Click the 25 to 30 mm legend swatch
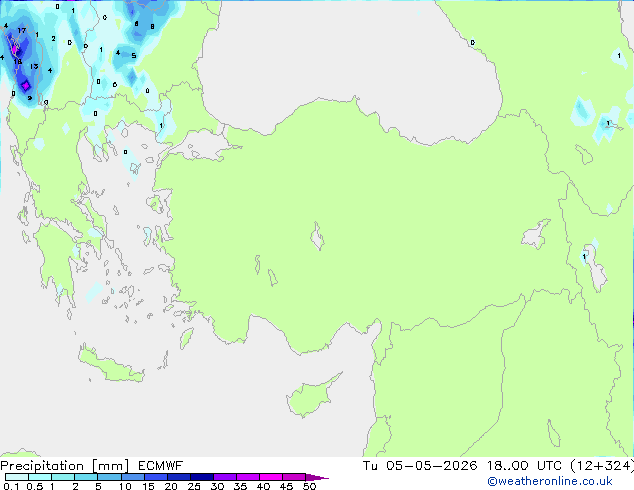Screen dimensions: 634x490 202,477
